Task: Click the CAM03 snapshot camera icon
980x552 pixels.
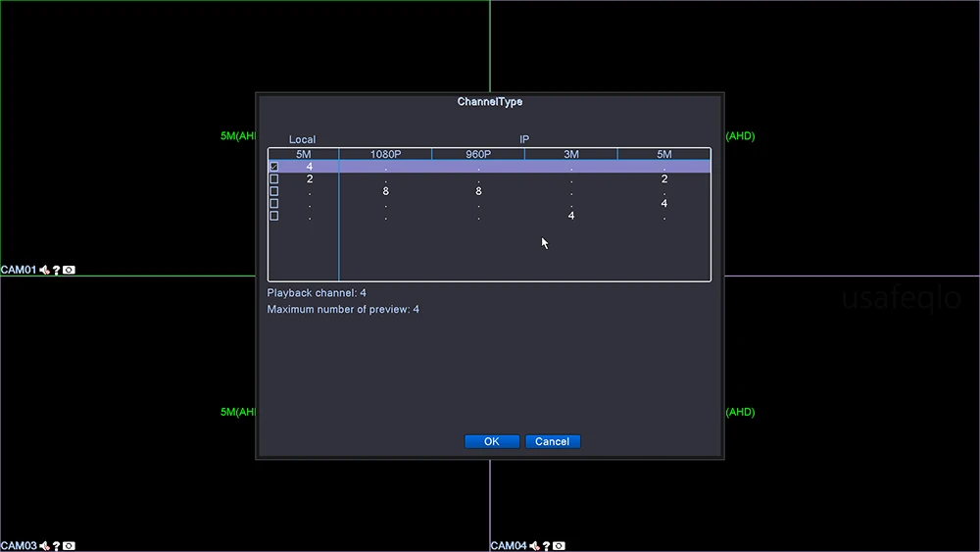Action: tap(69, 546)
